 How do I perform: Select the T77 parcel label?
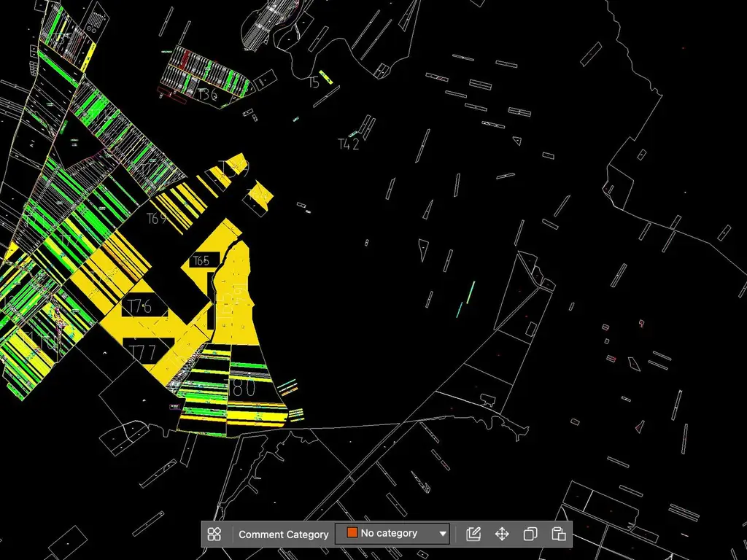point(142,352)
